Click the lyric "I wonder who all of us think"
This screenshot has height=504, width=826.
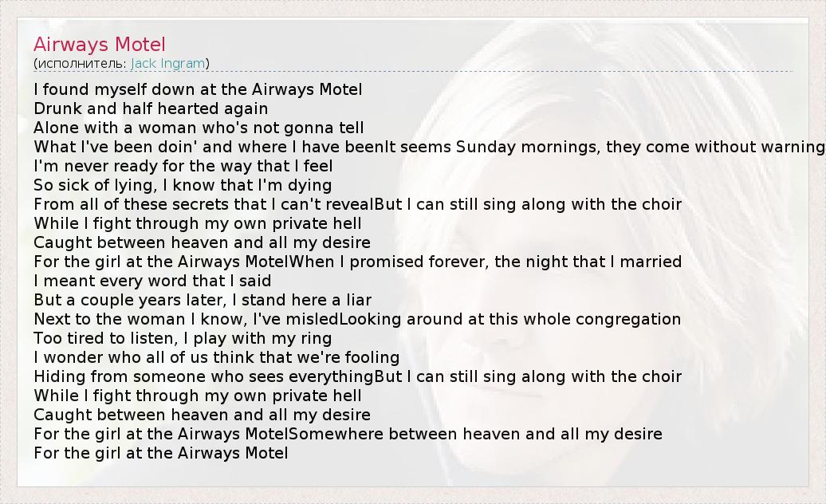(144, 357)
